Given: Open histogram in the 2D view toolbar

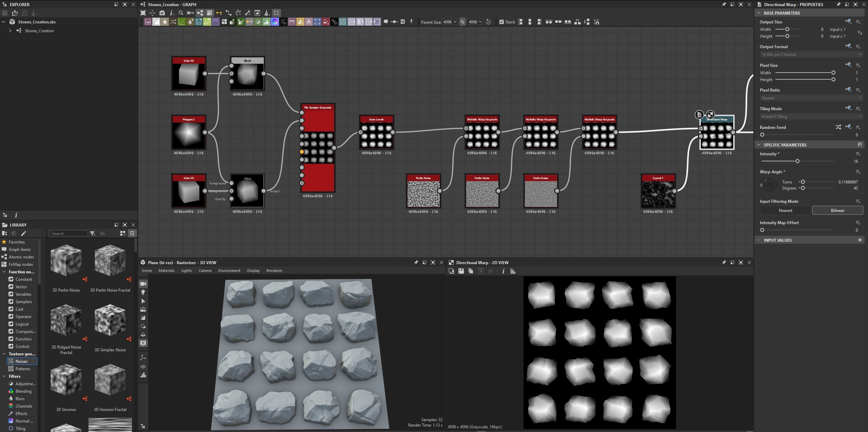Looking at the screenshot, I should (513, 271).
